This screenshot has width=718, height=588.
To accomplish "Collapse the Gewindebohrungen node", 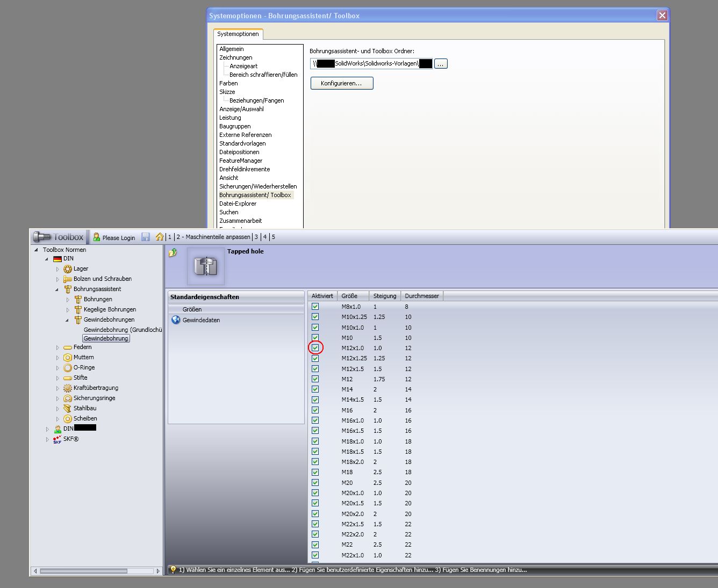I will pyautogui.click(x=67, y=320).
